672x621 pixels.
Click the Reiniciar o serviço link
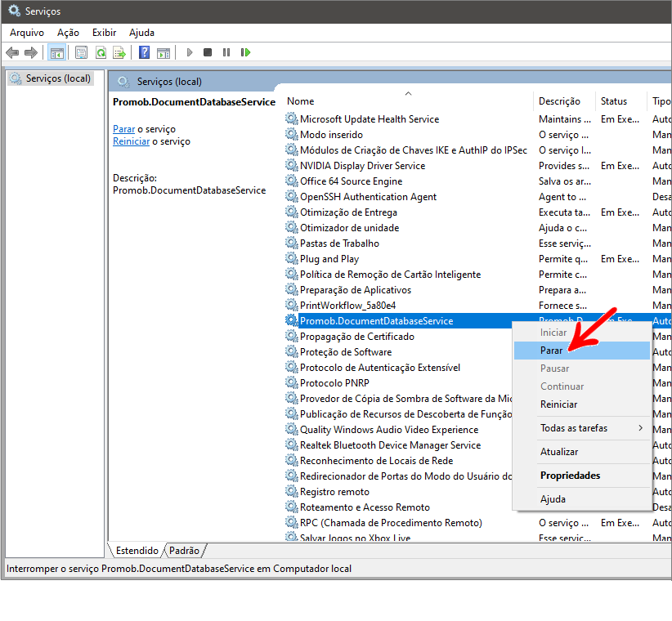[x=131, y=141]
